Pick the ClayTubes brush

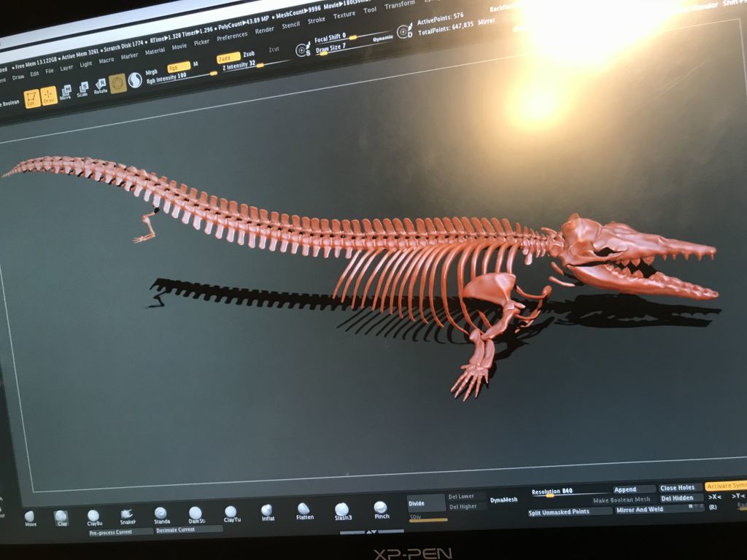(231, 514)
